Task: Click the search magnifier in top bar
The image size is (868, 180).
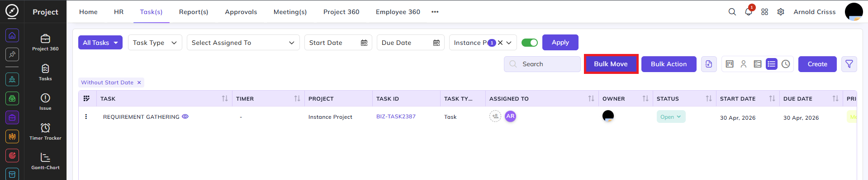Action: click(x=732, y=12)
